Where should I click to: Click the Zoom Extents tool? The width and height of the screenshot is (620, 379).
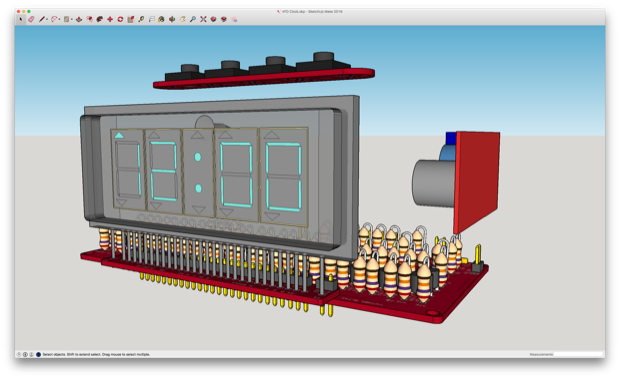click(203, 19)
